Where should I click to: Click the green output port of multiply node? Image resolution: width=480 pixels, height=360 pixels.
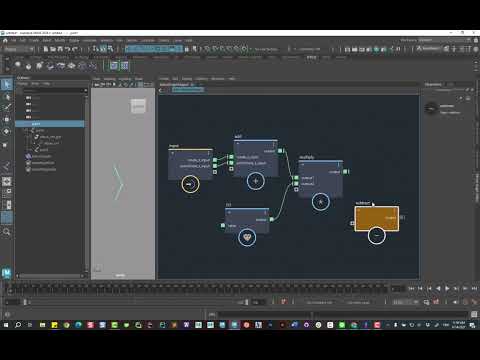[345, 172]
